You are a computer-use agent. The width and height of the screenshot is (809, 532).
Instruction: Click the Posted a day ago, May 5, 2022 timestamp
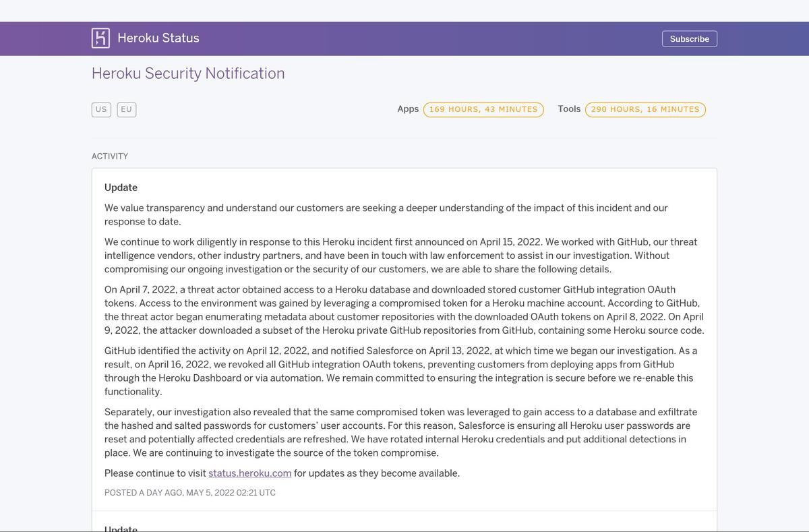[x=190, y=493]
